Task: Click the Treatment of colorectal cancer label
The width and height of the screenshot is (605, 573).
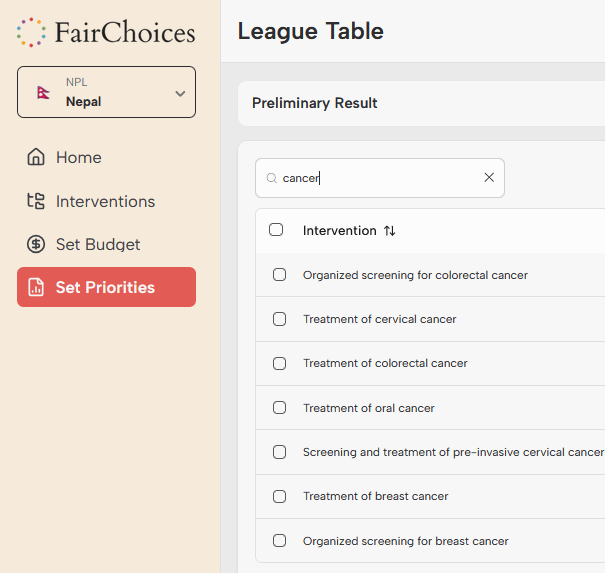Action: 385,363
